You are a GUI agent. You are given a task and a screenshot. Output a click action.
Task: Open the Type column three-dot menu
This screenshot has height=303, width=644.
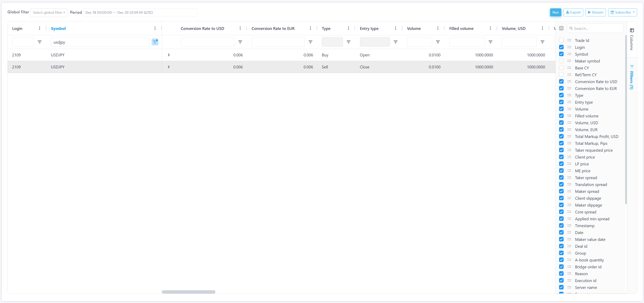(x=349, y=28)
